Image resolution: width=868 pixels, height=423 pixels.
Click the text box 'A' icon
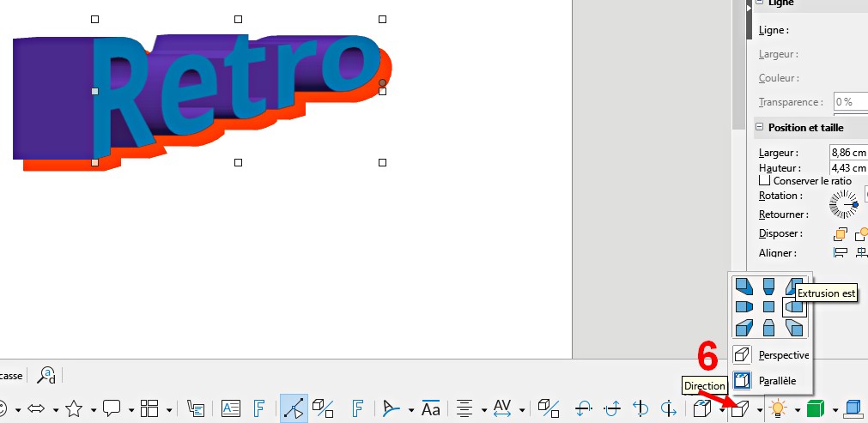(231, 409)
